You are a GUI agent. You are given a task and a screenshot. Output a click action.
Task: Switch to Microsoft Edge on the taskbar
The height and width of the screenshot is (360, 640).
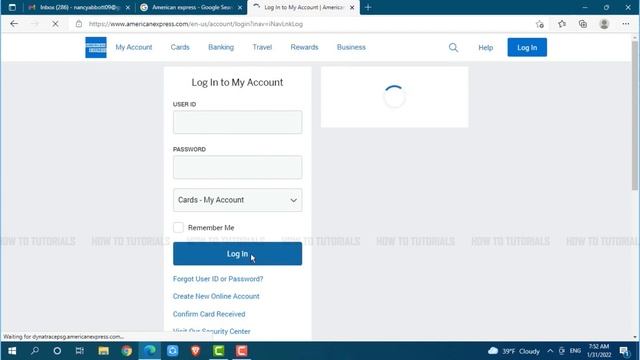pos(150,351)
